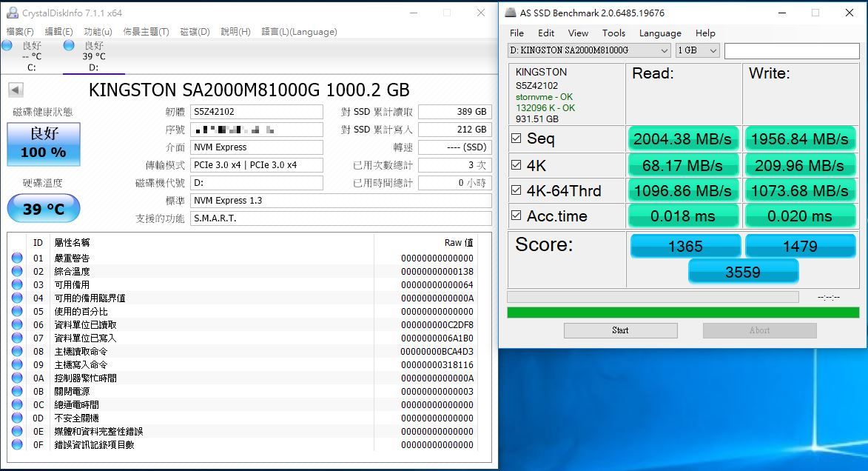Screen dimensions: 868x471
Task: Click the 良好 100 % health status button
Action: [44, 144]
